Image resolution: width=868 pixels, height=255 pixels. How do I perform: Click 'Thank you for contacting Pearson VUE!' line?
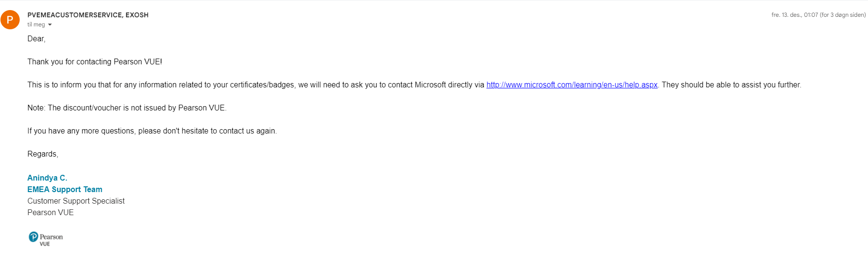95,62
